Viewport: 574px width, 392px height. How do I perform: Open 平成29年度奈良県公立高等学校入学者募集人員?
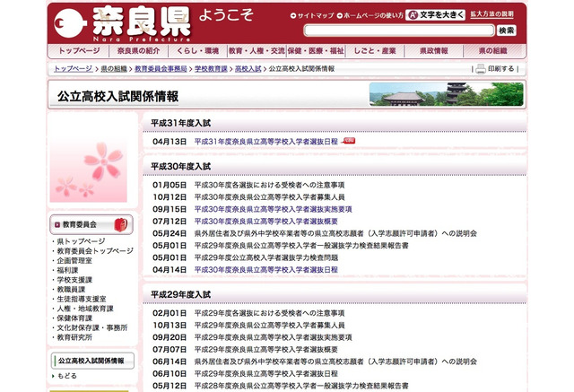269,326
